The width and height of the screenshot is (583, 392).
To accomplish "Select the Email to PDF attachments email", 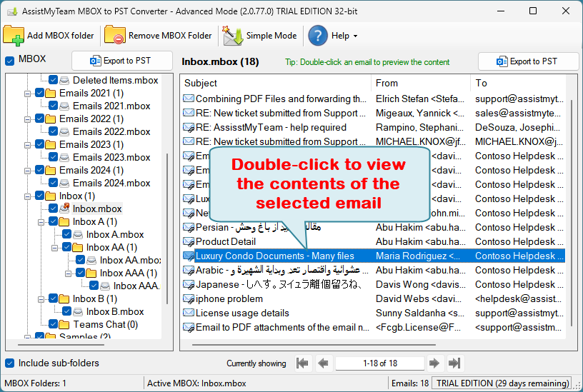I will point(373,327).
